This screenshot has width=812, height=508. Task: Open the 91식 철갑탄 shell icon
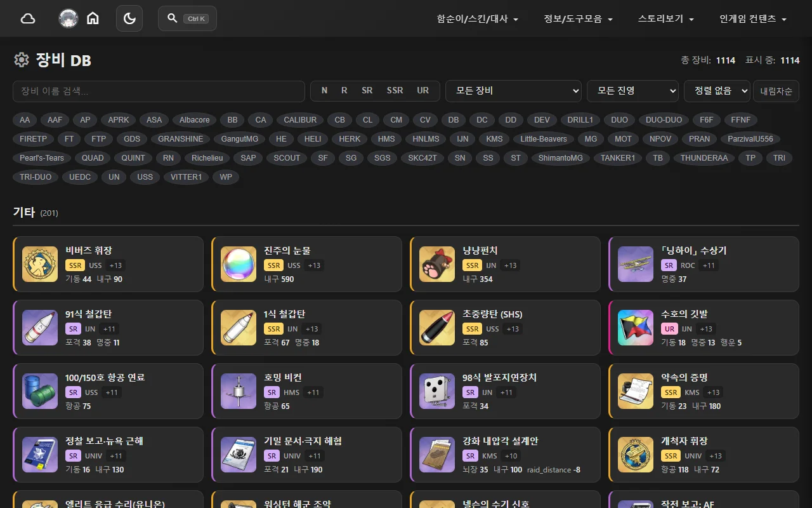[40, 328]
